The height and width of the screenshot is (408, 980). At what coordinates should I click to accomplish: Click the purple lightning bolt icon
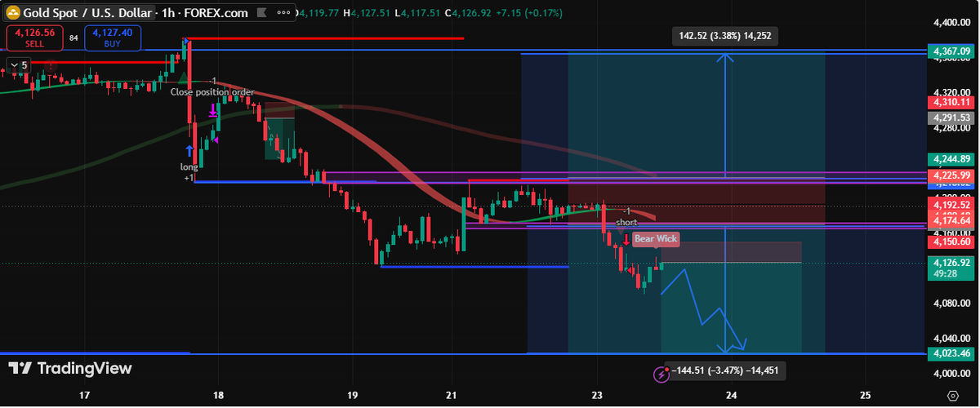[662, 375]
